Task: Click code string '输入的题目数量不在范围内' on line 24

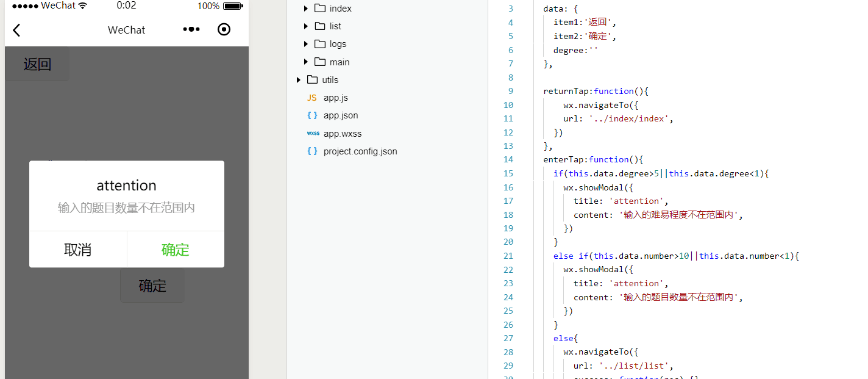Action: click(679, 297)
